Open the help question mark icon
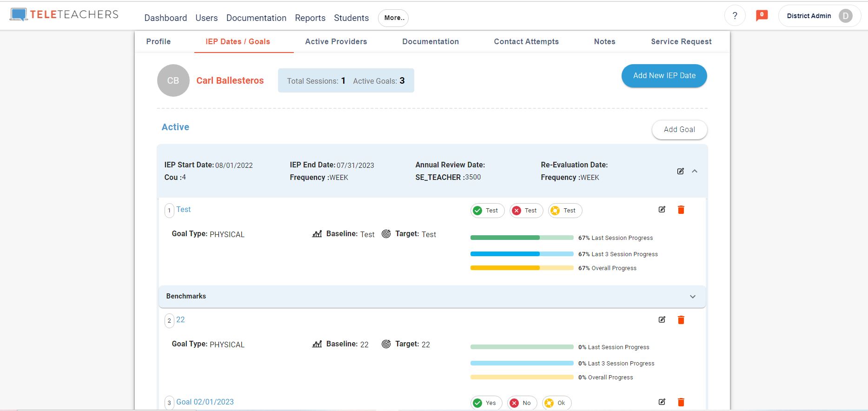The image size is (868, 411). 735,16
